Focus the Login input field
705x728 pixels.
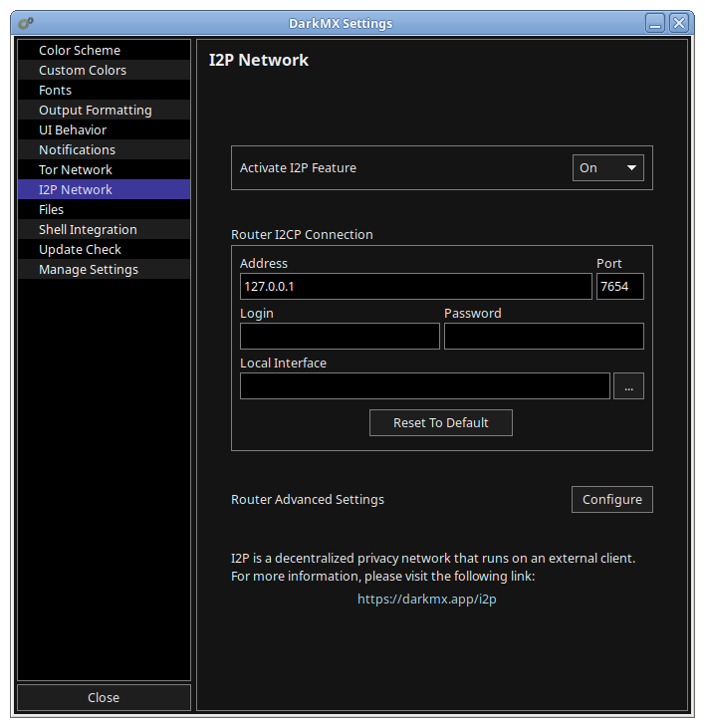[340, 337]
